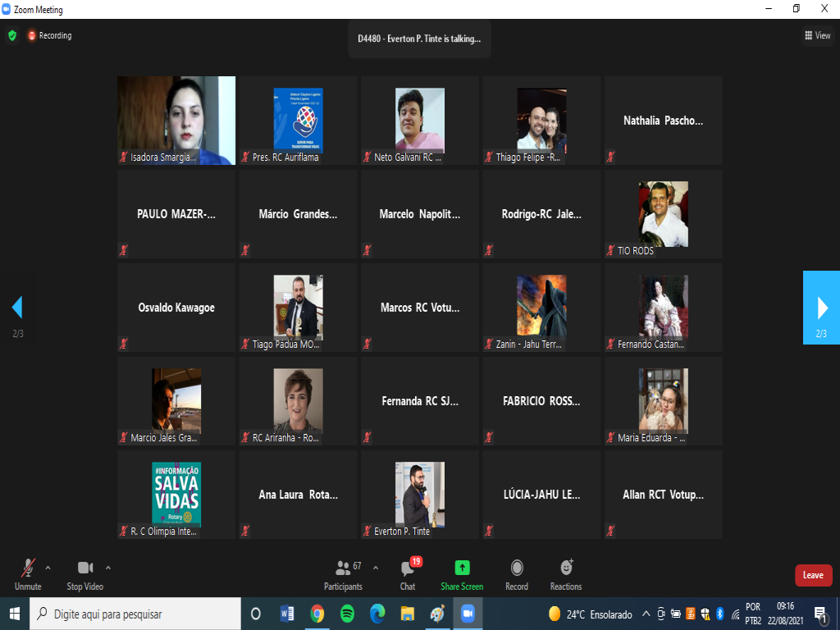Expand video options arrow next to Stop Video
Screen dimensions: 840x630
click(x=108, y=568)
